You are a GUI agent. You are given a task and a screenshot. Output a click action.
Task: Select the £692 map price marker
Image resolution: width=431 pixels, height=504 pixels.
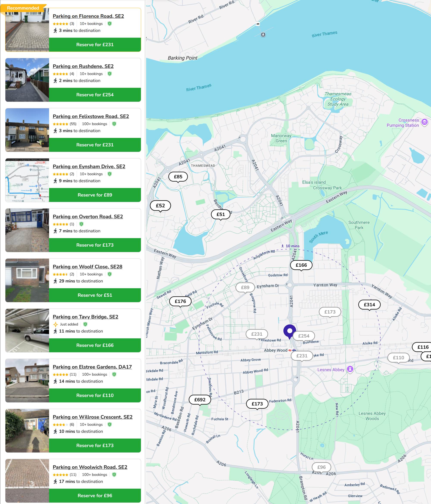point(200,400)
